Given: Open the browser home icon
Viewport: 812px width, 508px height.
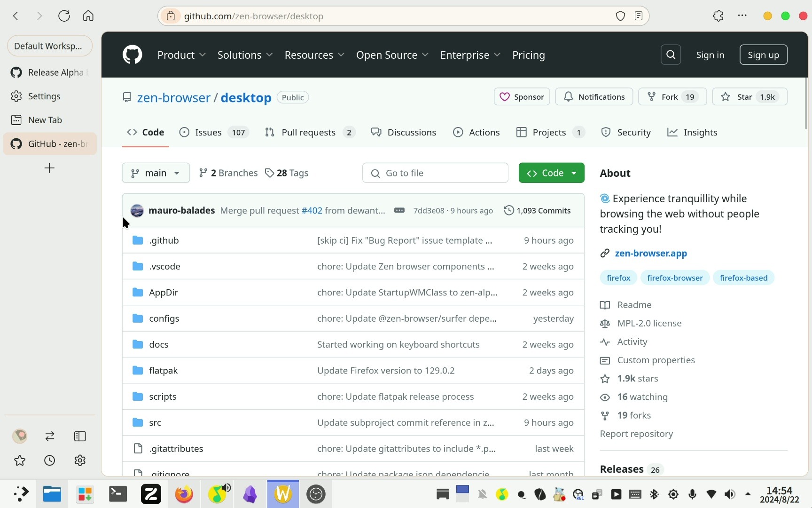Looking at the screenshot, I should 88,16.
